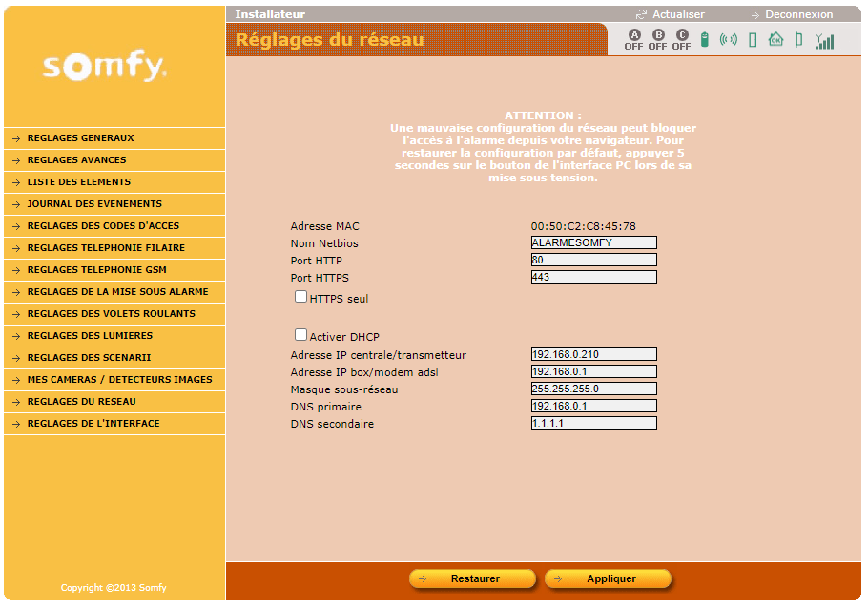This screenshot has height=609, width=868.
Task: Click the Nom Netbios input field
Action: click(x=594, y=242)
